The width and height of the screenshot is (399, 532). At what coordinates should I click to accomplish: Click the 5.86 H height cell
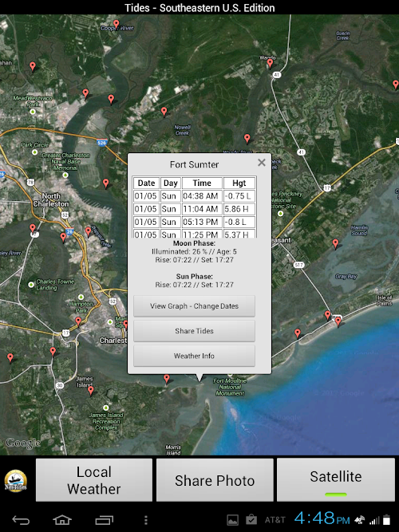[239, 209]
